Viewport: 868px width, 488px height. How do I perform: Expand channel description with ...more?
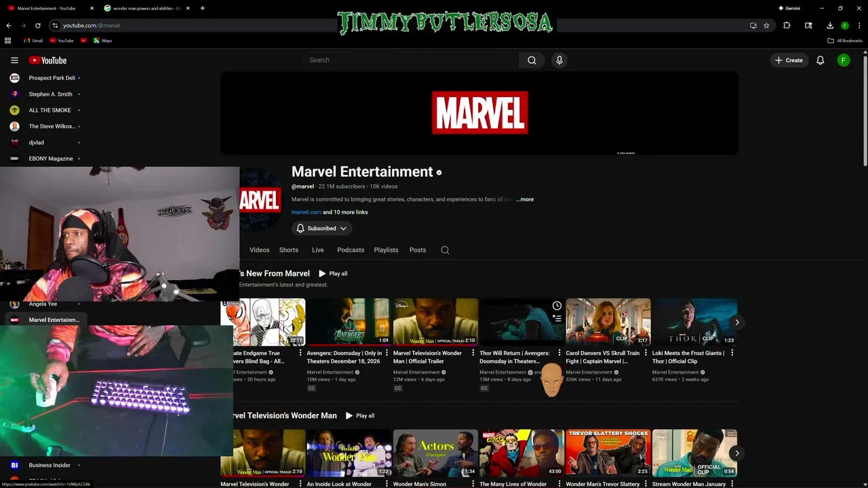525,199
